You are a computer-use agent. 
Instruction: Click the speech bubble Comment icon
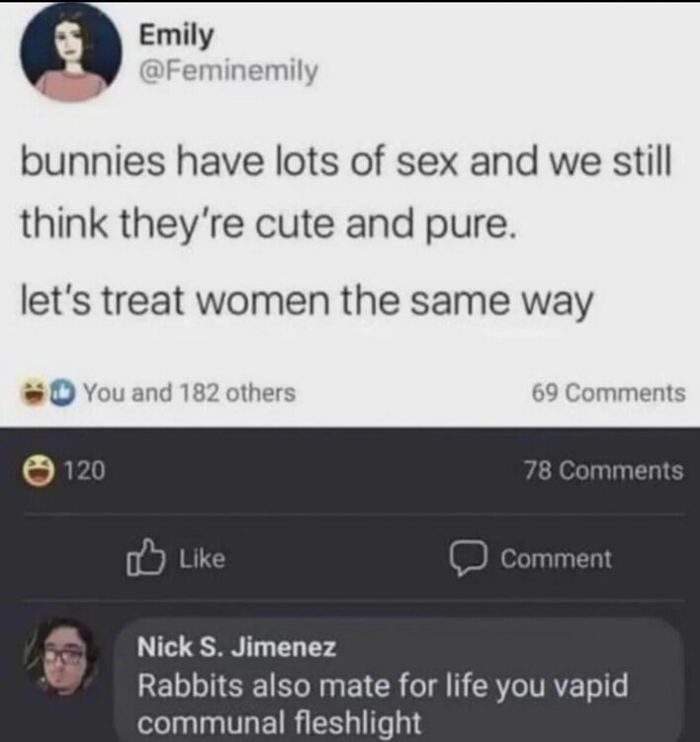click(x=469, y=558)
